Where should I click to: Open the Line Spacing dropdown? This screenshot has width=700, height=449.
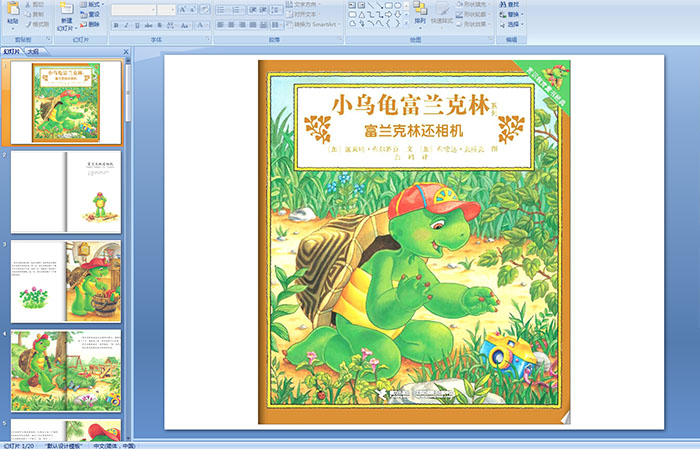[x=277, y=10]
